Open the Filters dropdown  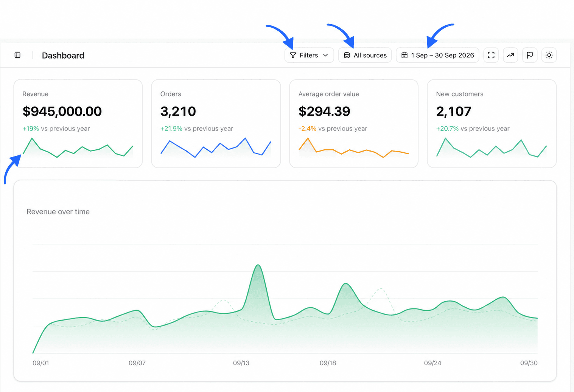point(309,55)
